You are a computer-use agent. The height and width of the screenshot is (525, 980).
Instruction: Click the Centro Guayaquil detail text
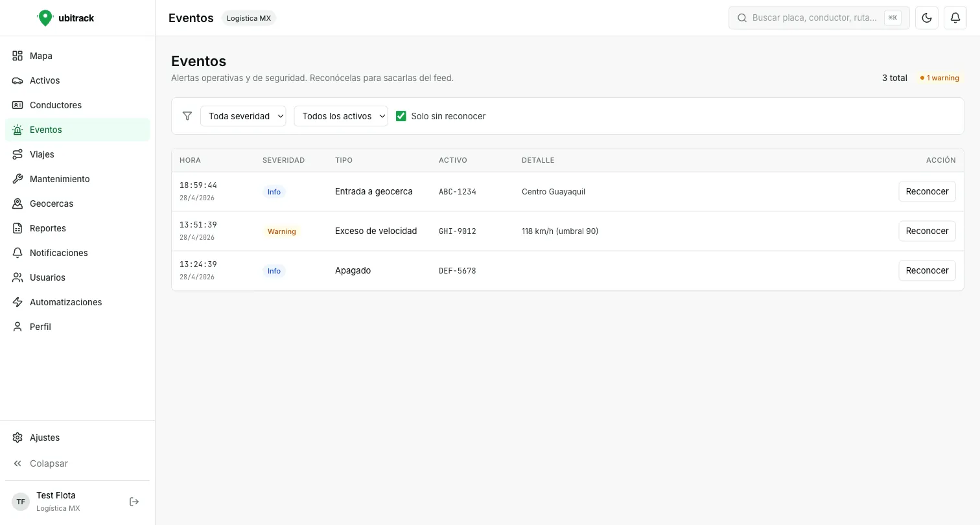554,192
